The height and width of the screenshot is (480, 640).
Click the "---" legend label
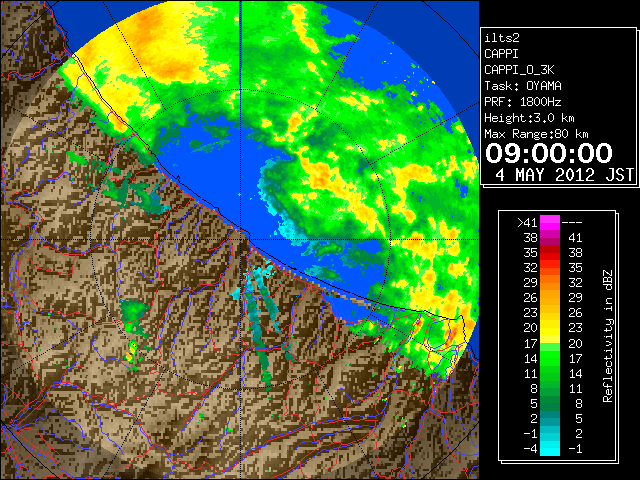(572, 223)
